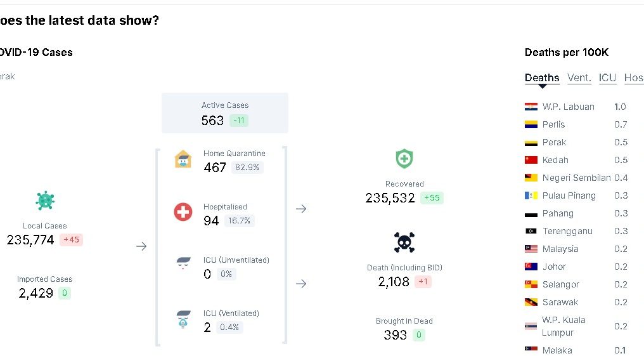This screenshot has width=644, height=363.
Task: Select Kedah in the deaths list
Action: point(555,160)
